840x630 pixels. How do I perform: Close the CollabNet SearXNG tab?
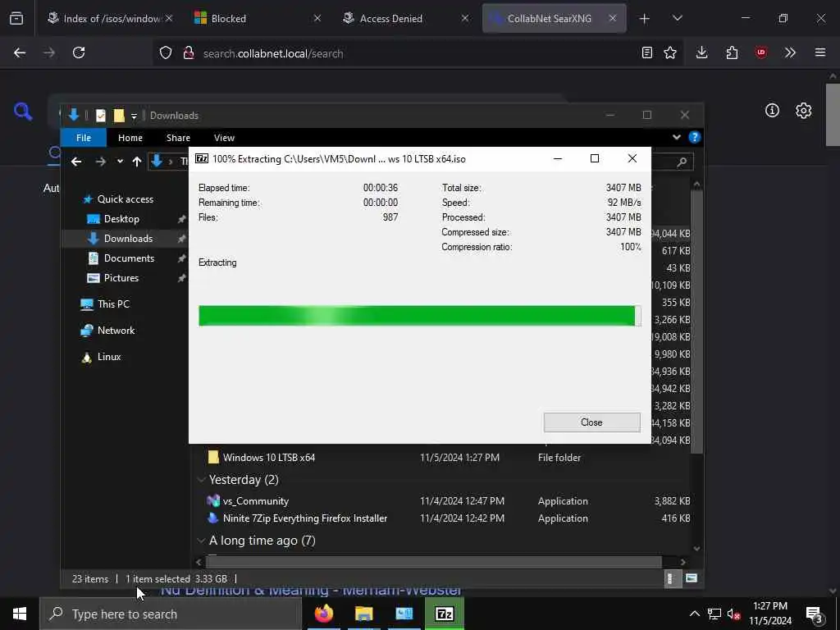[x=612, y=18]
